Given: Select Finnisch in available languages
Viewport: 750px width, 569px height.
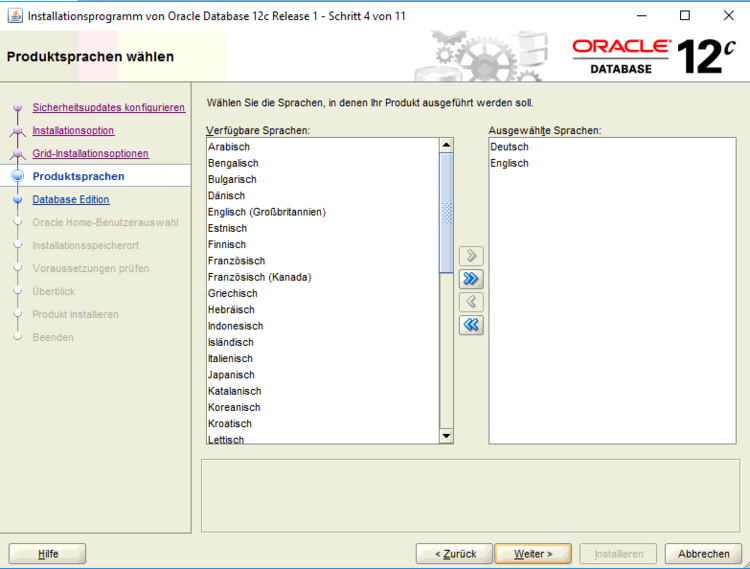Looking at the screenshot, I should 323,244.
